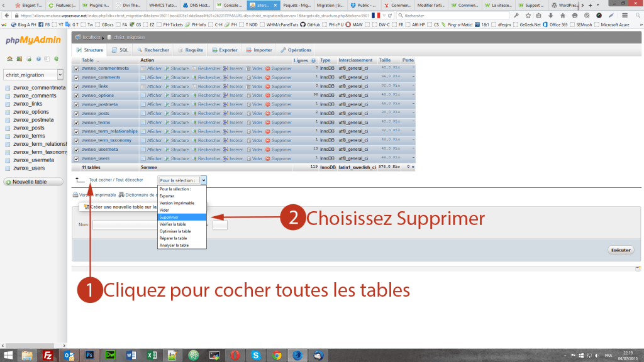The image size is (644, 362).
Task: Choose Optimiser la table in dropdown
Action: (x=182, y=231)
